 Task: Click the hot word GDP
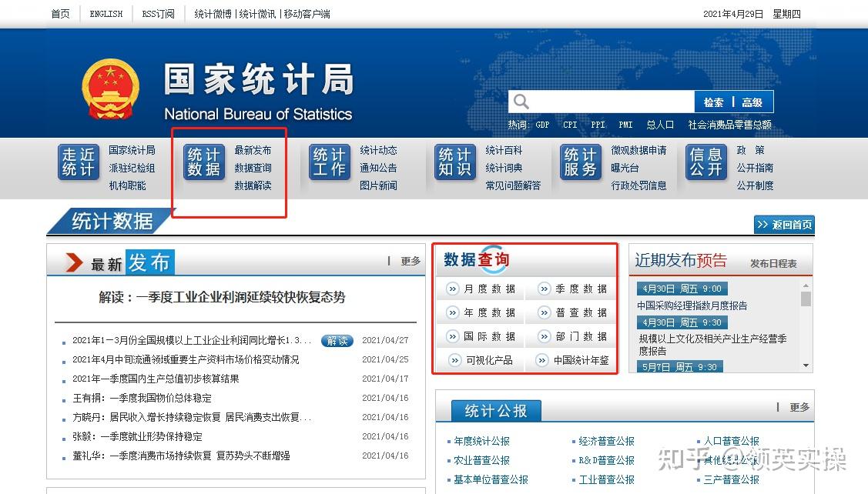(542, 125)
